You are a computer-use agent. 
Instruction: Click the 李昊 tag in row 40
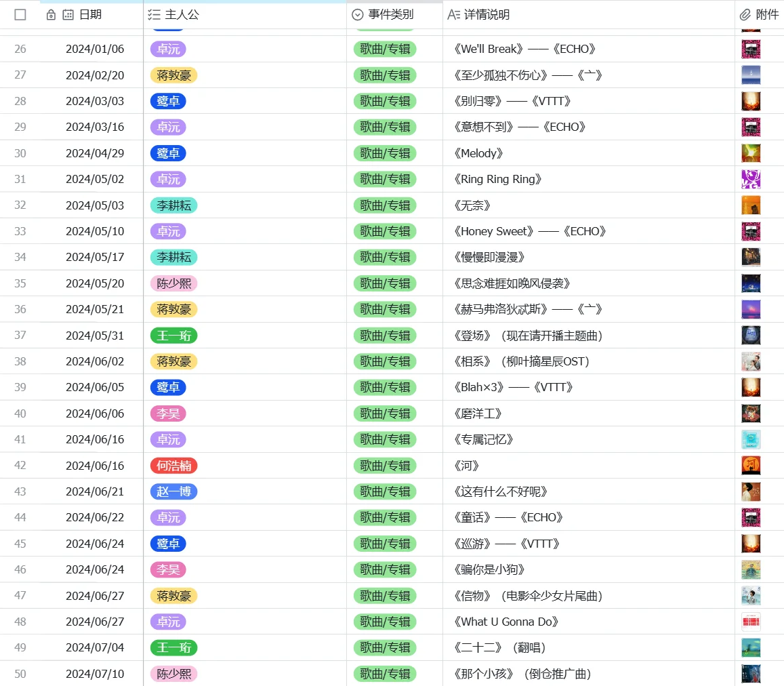[x=168, y=413]
